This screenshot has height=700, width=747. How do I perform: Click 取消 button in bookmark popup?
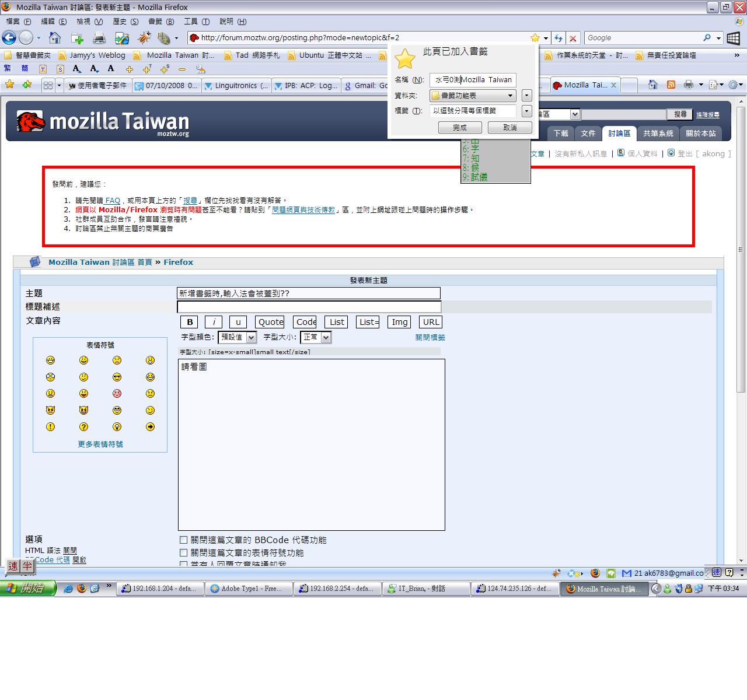pyautogui.click(x=510, y=127)
